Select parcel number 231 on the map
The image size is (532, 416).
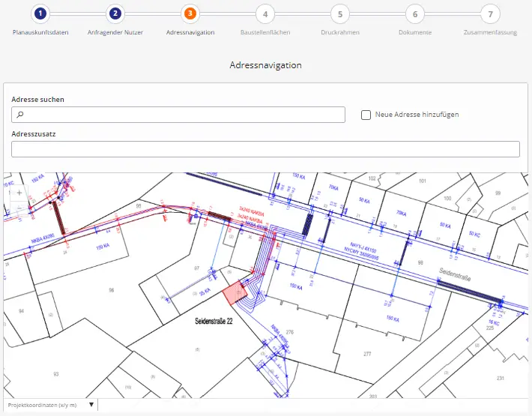pos(501,378)
